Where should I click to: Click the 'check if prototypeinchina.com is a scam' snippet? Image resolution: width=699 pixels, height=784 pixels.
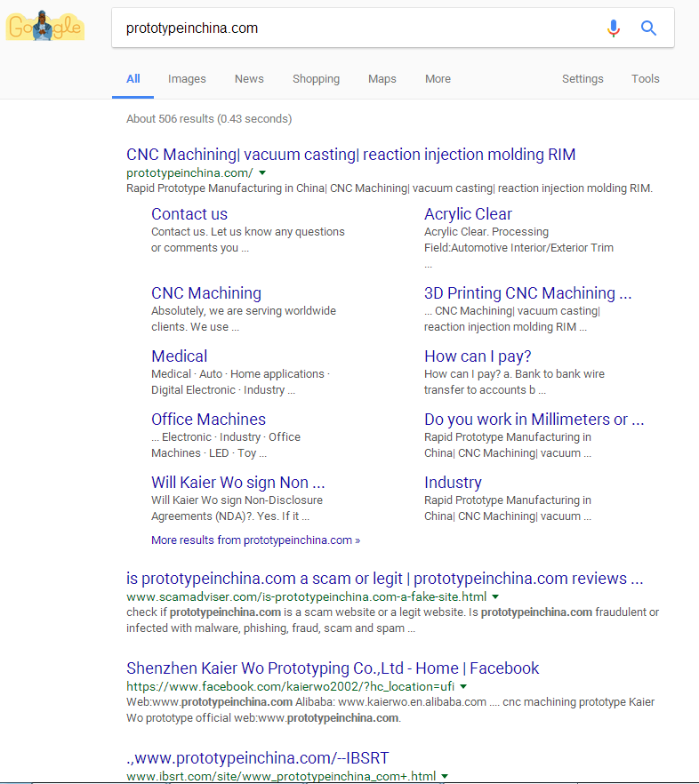pyautogui.click(x=392, y=620)
